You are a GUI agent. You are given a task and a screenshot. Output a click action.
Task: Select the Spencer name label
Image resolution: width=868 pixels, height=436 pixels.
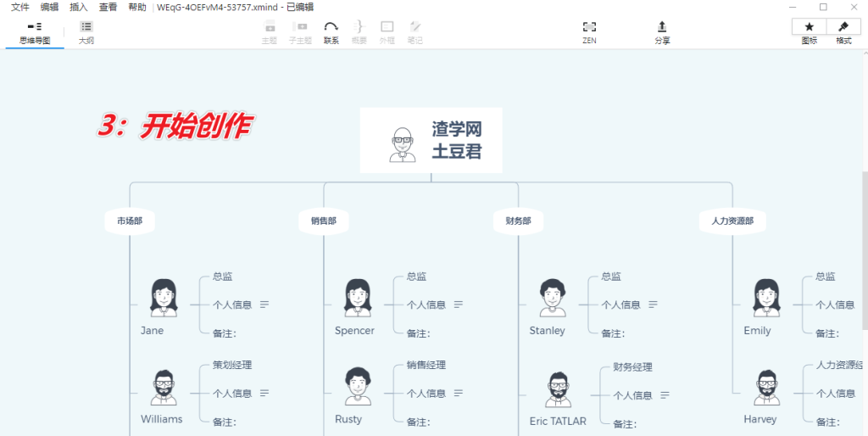[x=354, y=331]
